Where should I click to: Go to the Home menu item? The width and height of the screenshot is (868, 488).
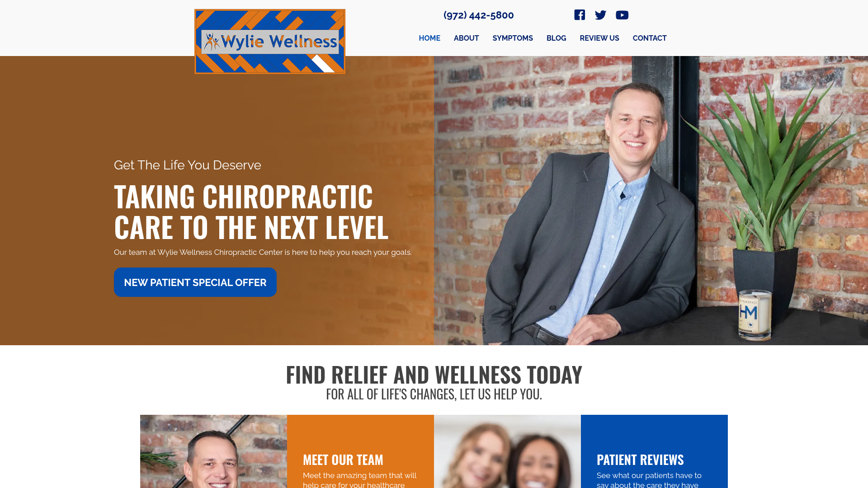[x=429, y=38]
